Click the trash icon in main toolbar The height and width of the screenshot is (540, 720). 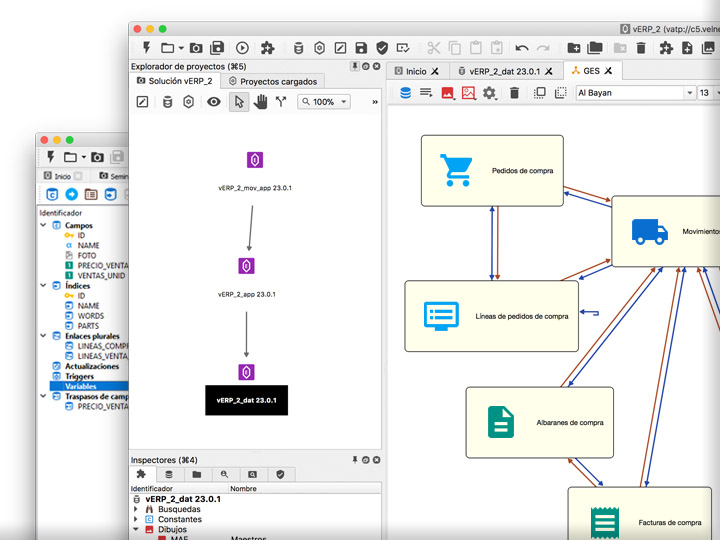click(x=641, y=48)
